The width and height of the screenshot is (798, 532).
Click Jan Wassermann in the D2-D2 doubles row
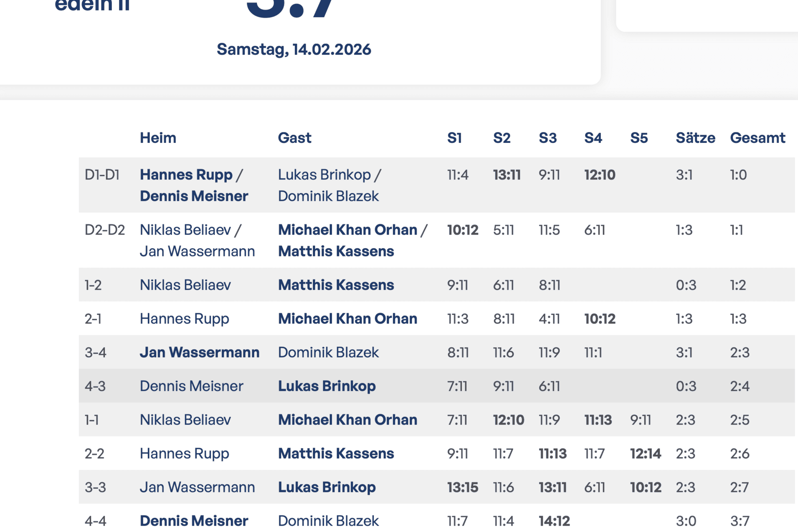pyautogui.click(x=197, y=251)
